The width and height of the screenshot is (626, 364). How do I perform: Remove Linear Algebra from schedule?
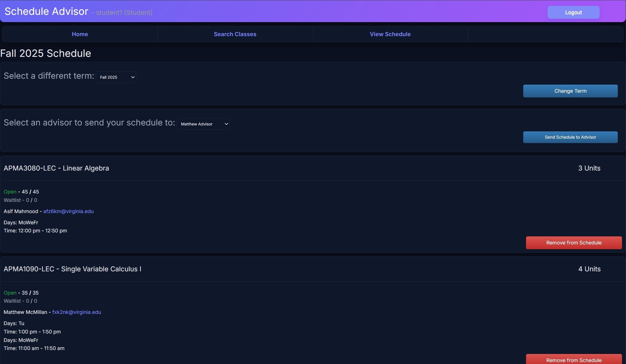[573, 243]
